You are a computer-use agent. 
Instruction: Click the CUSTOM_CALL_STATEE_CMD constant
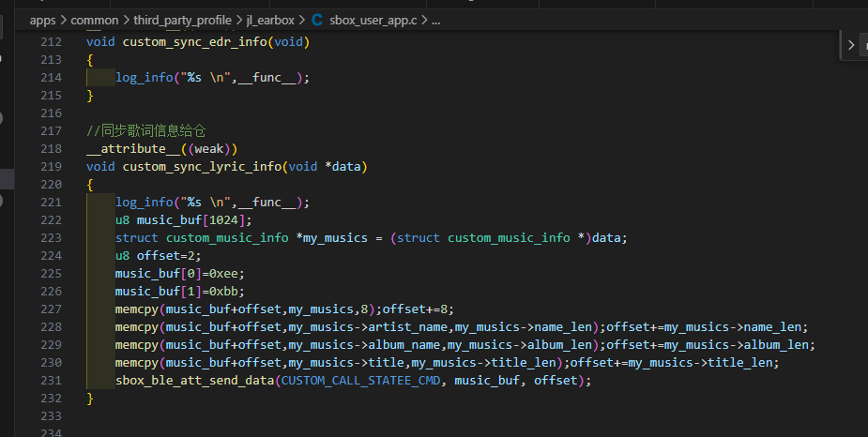click(x=360, y=381)
